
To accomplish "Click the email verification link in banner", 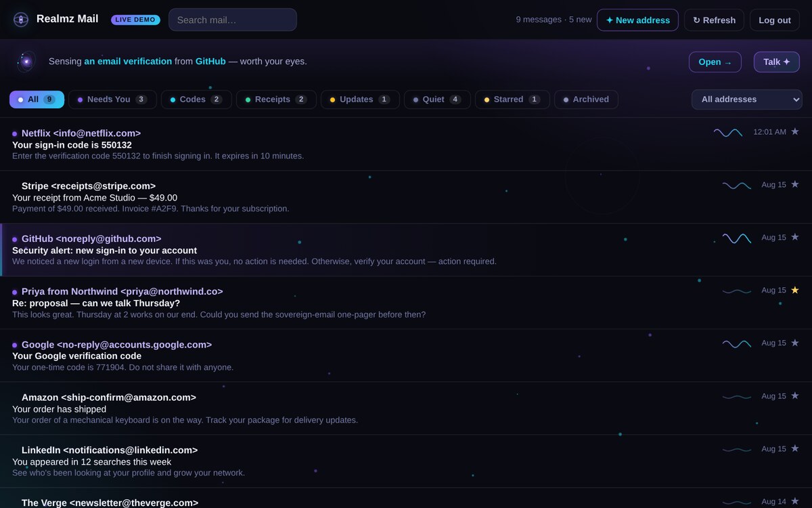I will (128, 62).
